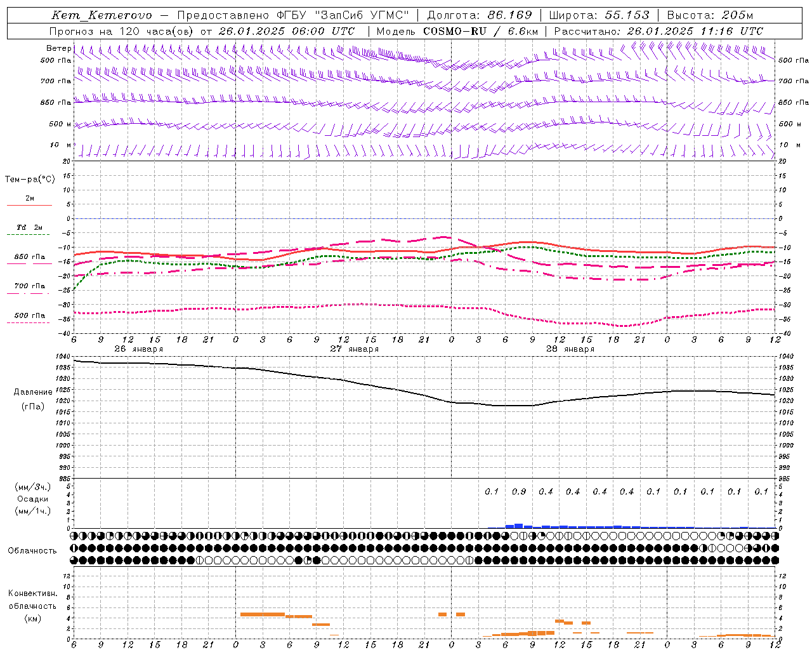Click 985 on the right pressure axis
Viewport: 812px width, 650px height.
tap(785, 479)
